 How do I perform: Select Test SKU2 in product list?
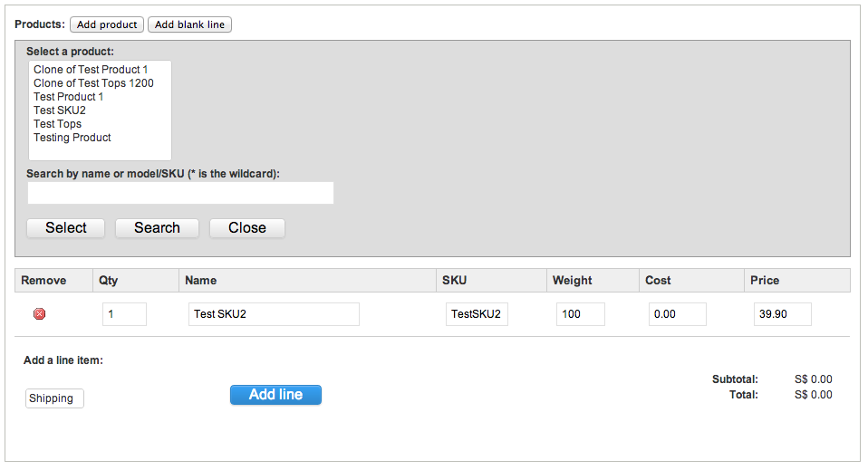click(x=60, y=110)
